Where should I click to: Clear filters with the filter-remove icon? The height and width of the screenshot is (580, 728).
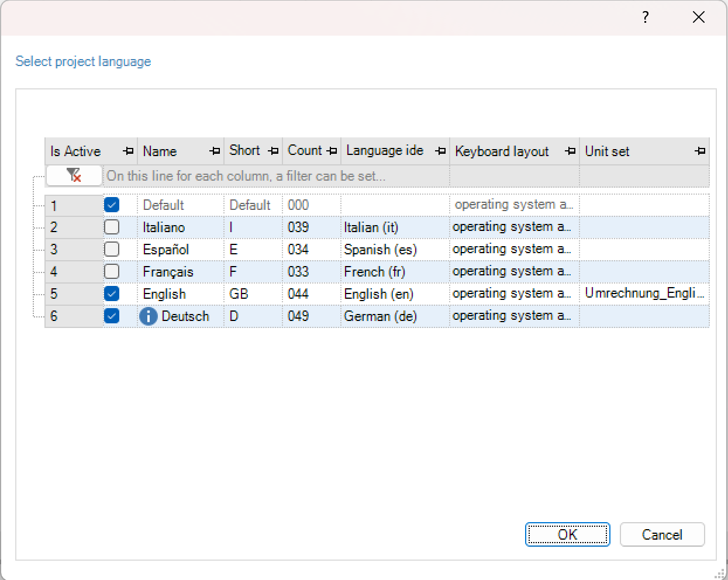tap(74, 175)
